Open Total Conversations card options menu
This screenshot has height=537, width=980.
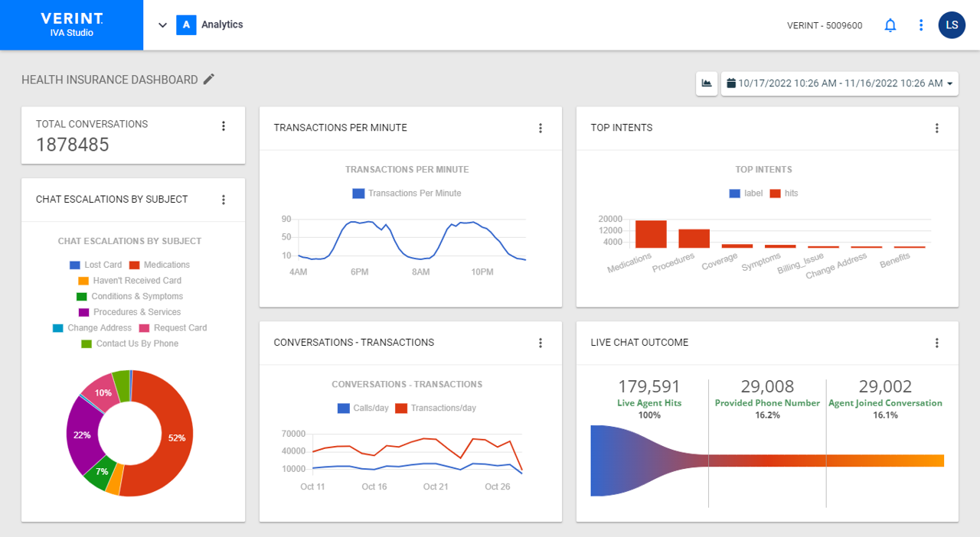coord(224,126)
